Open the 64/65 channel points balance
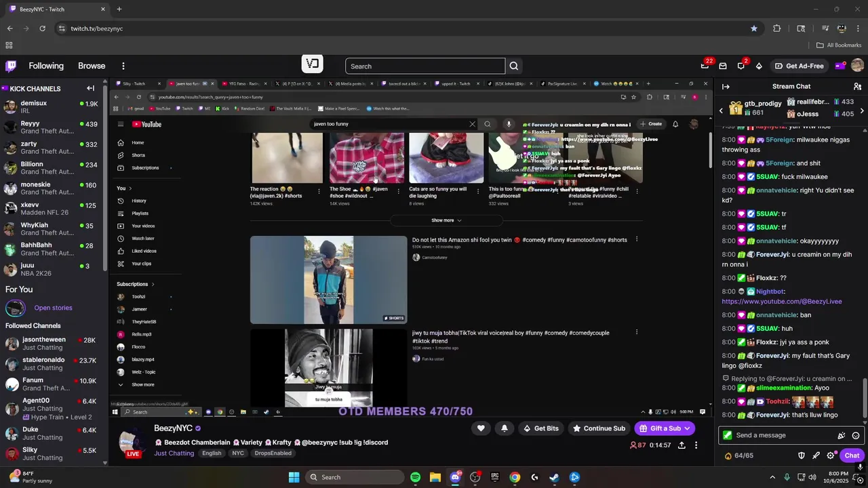Screen dimensions: 868x488 (739, 455)
